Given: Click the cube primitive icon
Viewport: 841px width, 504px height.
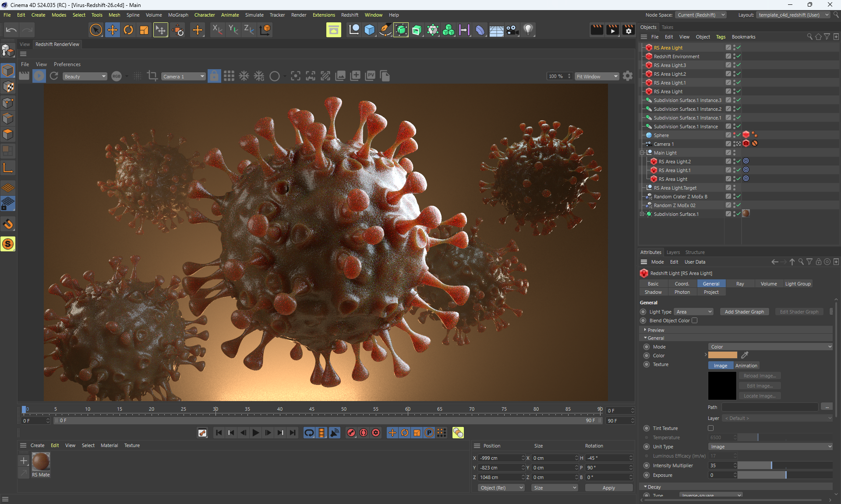Looking at the screenshot, I should [x=370, y=30].
